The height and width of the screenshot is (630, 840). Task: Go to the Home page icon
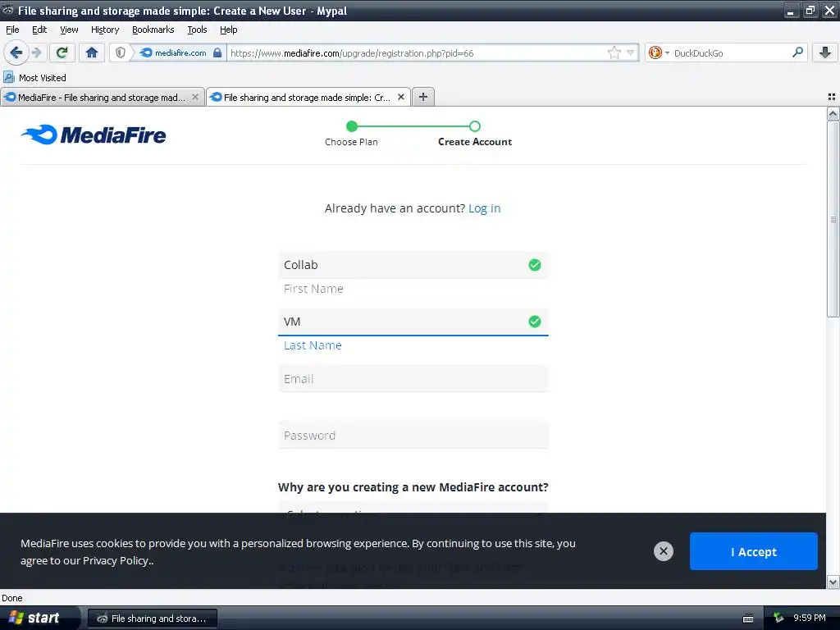point(92,52)
